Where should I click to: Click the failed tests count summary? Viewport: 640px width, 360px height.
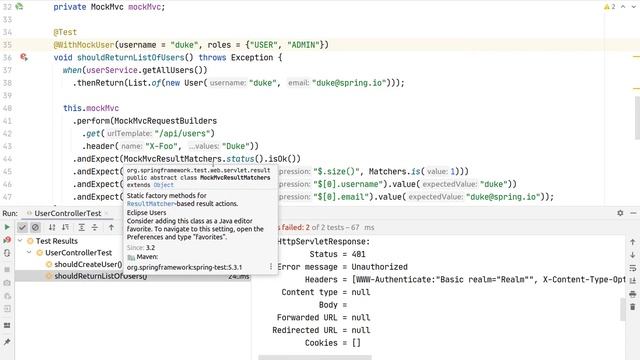point(326,227)
